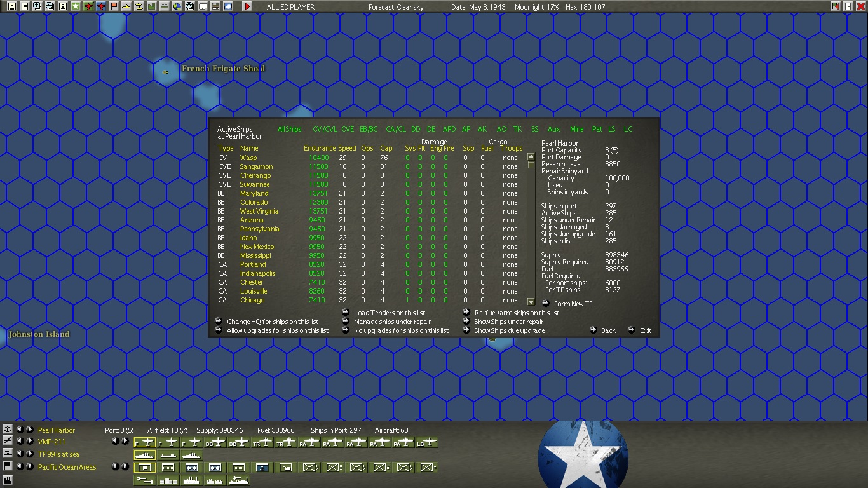Click the red plane icon on blue background
868x488 pixels.
[101, 6]
